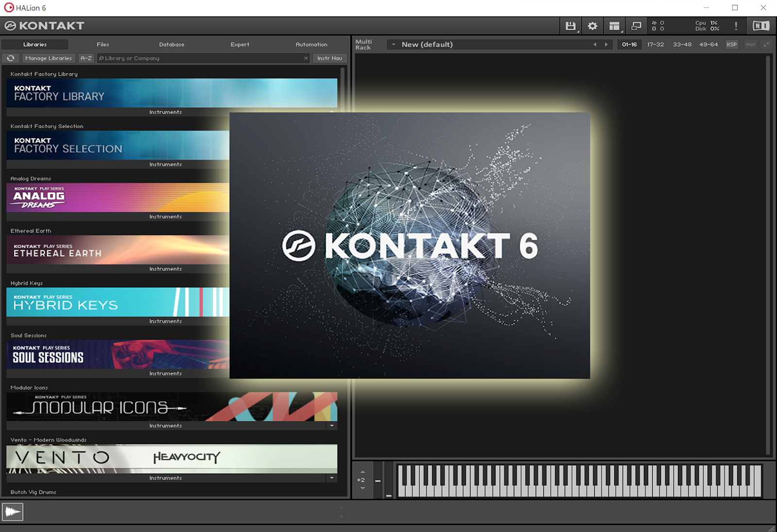This screenshot has width=777, height=532.
Task: Select the Hybrid Keys banner
Action: tap(118, 302)
